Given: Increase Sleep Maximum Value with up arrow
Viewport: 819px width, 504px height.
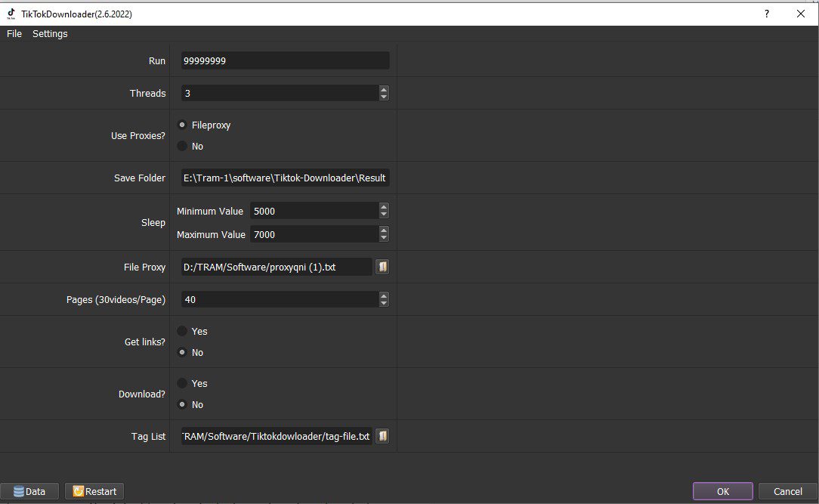Looking at the screenshot, I should click(384, 231).
